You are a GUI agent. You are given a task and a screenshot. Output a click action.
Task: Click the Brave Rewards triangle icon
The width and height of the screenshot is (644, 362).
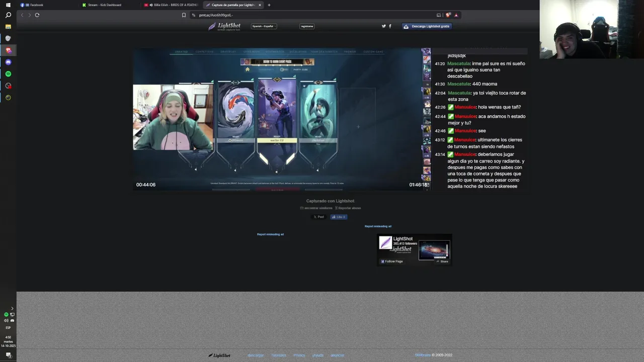tap(456, 15)
